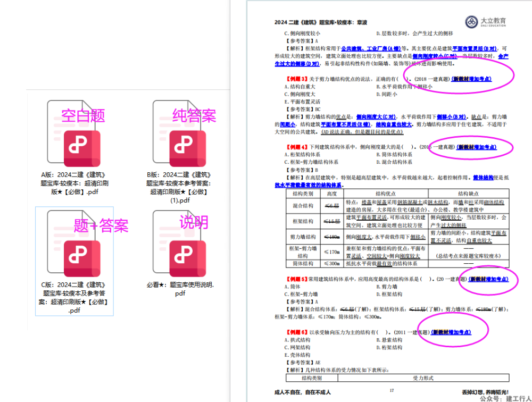Open the '新教材增加考点' link beside 例题4

coord(476,147)
